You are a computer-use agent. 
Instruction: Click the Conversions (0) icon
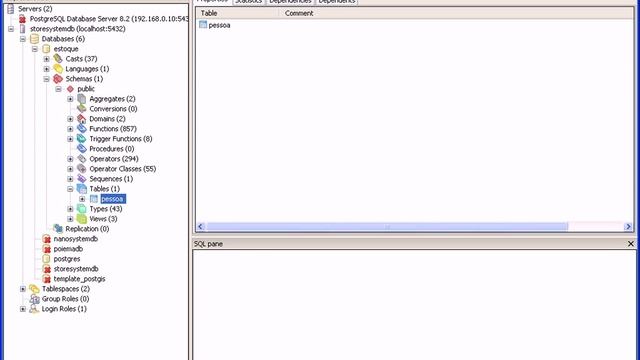82,109
